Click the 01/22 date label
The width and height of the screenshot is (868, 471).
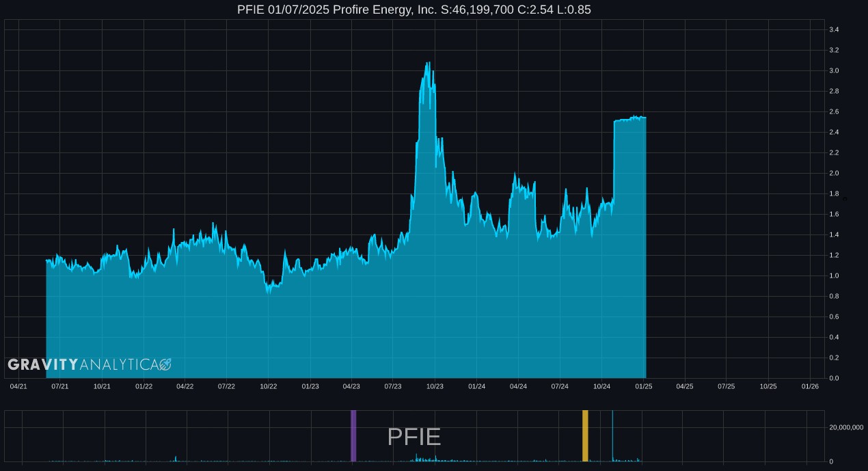(144, 386)
